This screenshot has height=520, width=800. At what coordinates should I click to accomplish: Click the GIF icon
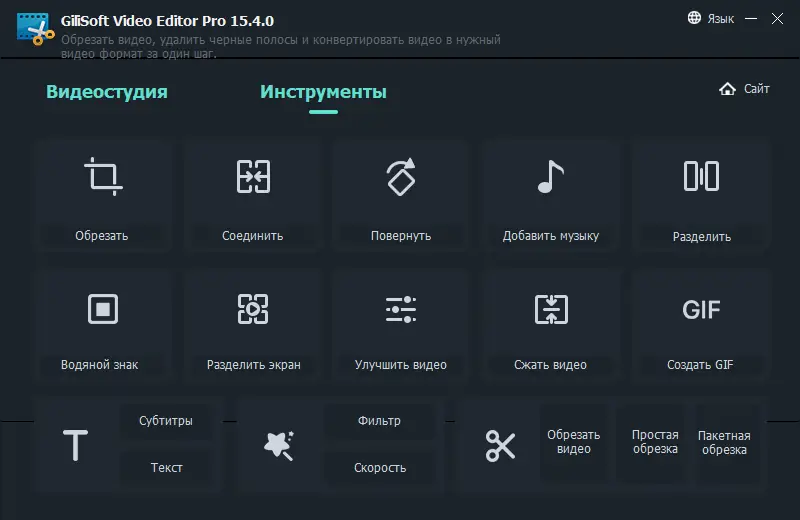[701, 309]
